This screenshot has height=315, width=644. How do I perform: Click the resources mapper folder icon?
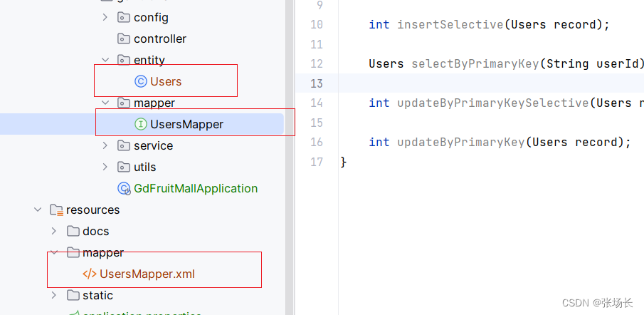coord(73,252)
